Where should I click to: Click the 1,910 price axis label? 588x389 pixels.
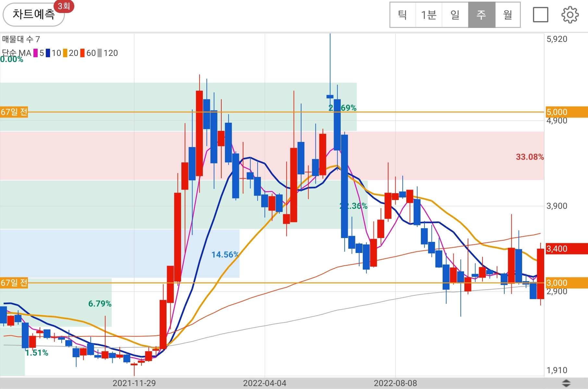click(557, 370)
